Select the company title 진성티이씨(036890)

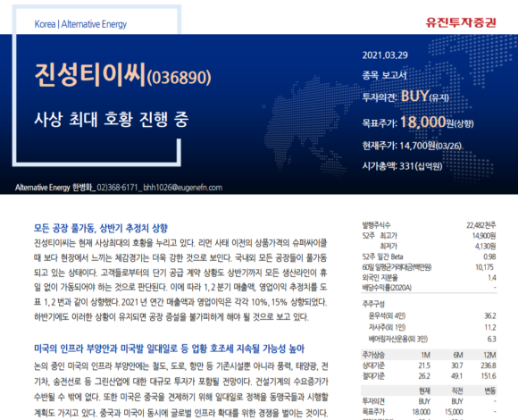pos(122,75)
